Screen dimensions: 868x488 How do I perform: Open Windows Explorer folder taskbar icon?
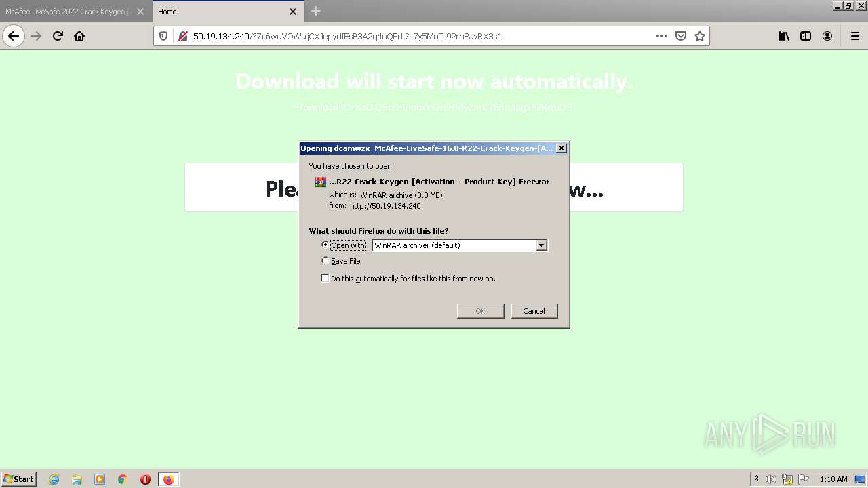point(77,479)
